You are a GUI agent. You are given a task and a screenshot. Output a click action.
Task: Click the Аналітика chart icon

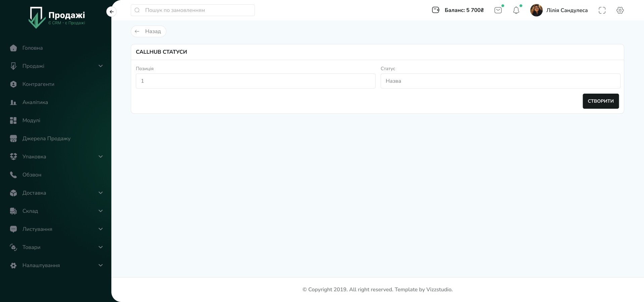(x=13, y=102)
